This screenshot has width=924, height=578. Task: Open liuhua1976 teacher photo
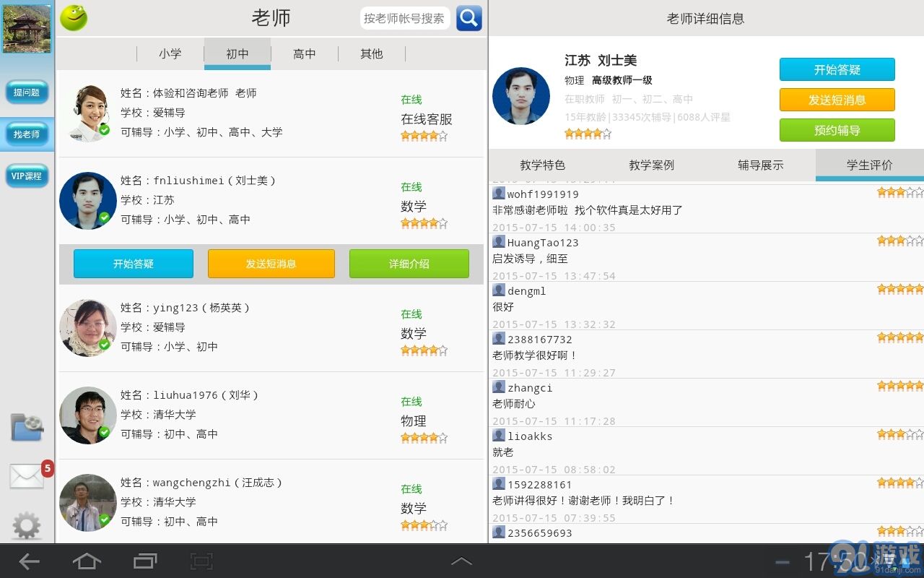[87, 415]
